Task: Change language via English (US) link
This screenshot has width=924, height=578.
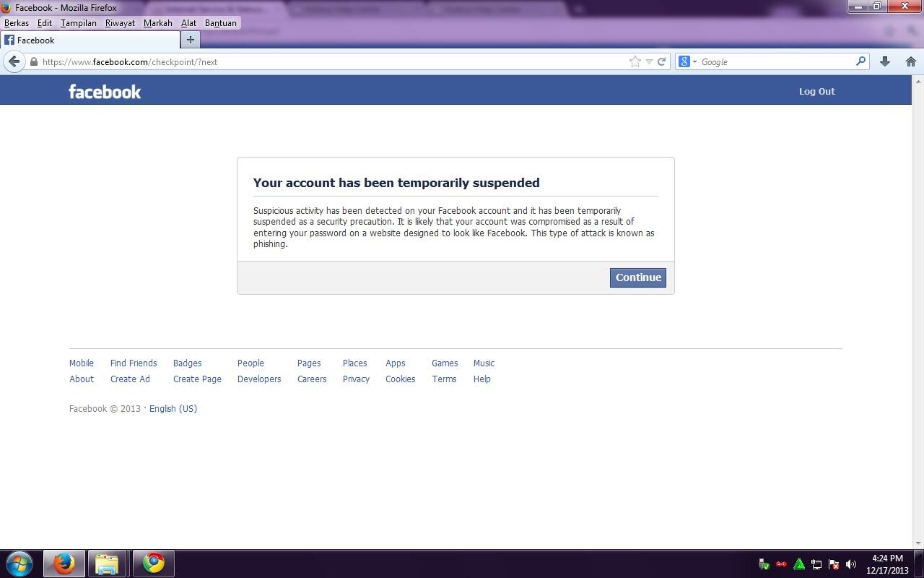Action: (173, 409)
